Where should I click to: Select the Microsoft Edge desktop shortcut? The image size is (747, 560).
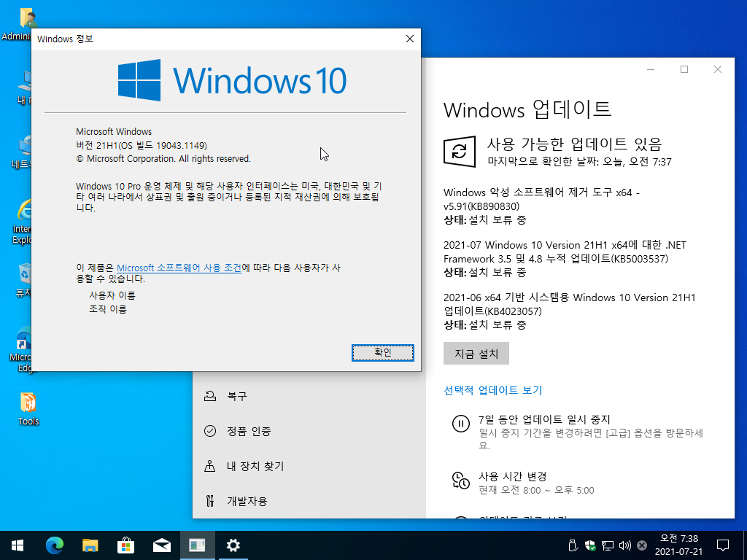point(21,349)
